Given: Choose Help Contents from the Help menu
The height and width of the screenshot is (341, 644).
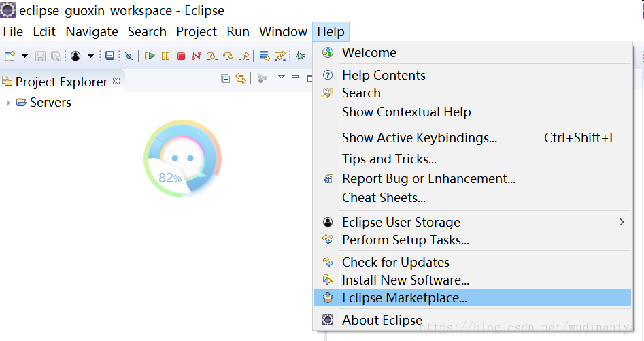Looking at the screenshot, I should (x=473, y=75).
